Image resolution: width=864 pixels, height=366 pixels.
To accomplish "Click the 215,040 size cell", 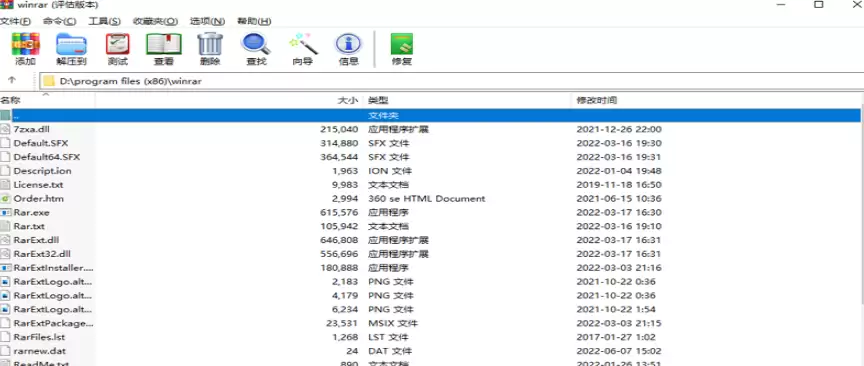I will [339, 129].
